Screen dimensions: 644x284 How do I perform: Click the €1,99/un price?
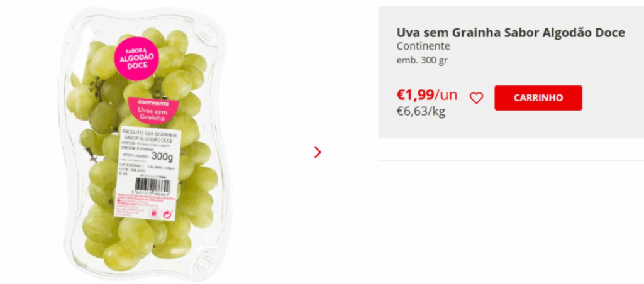(x=426, y=95)
